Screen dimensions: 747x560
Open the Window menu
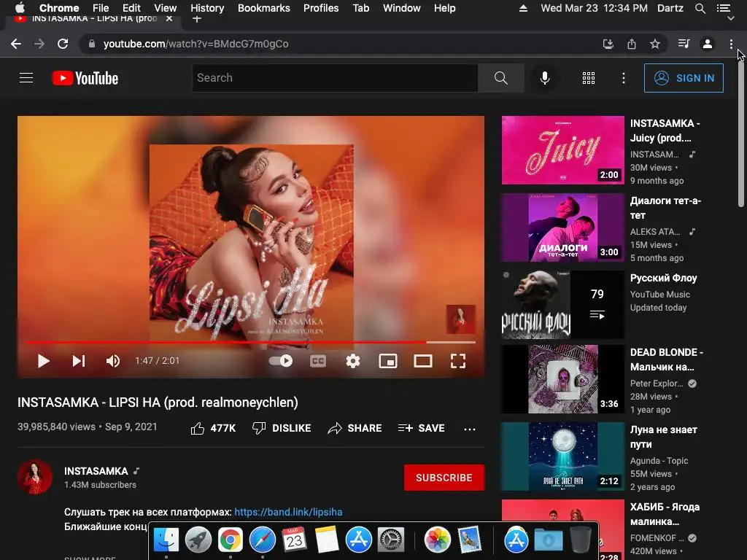(402, 8)
